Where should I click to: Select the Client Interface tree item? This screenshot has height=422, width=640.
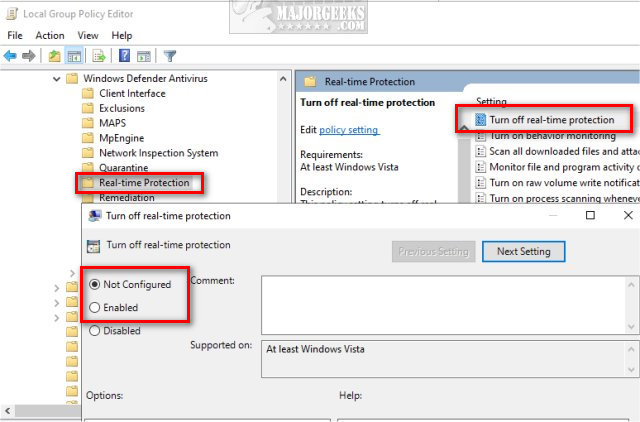(x=132, y=93)
